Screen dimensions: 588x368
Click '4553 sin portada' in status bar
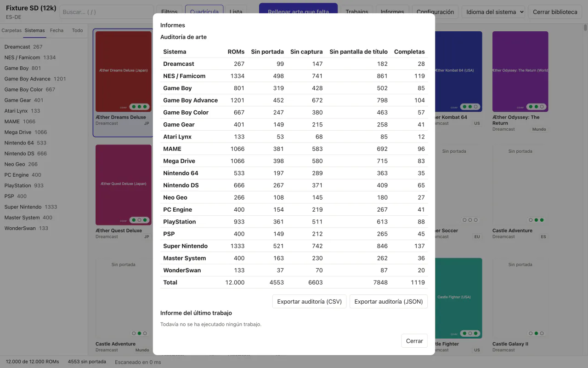(x=87, y=362)
